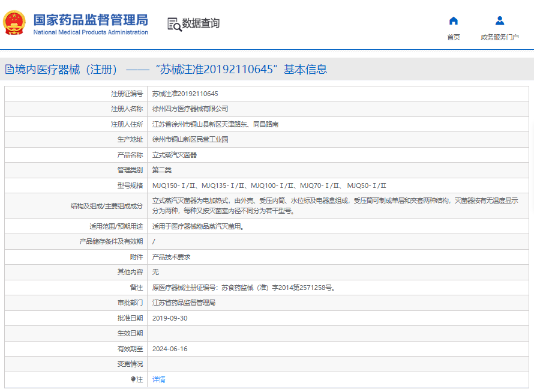Viewport: 534px width, 392px height.
Task: Click the 生效日期 row label
Action: 130,333
